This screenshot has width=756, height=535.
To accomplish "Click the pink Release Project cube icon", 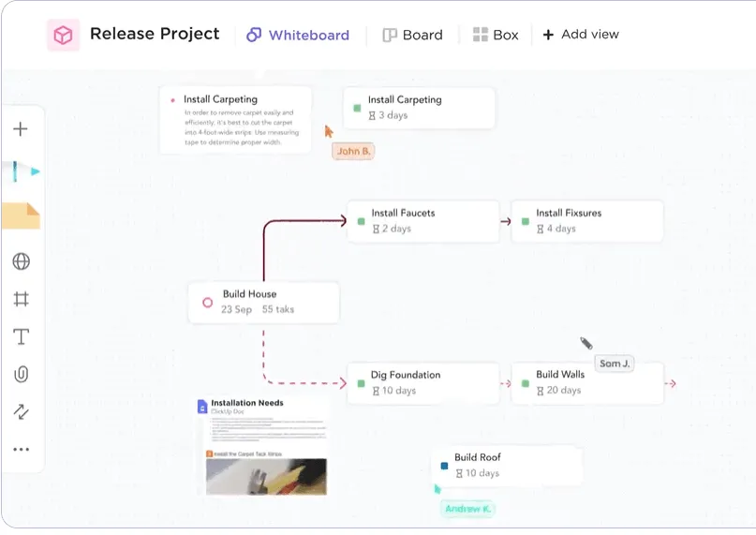I will tap(63, 35).
